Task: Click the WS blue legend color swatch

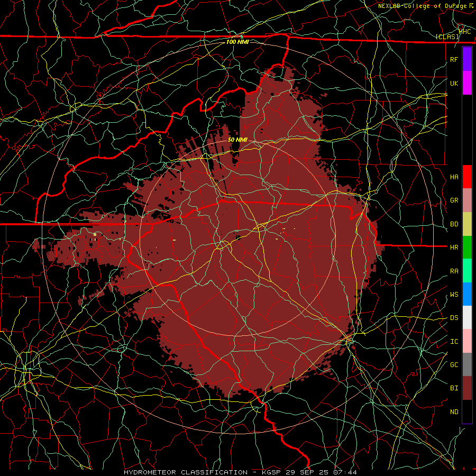Action: click(467, 294)
